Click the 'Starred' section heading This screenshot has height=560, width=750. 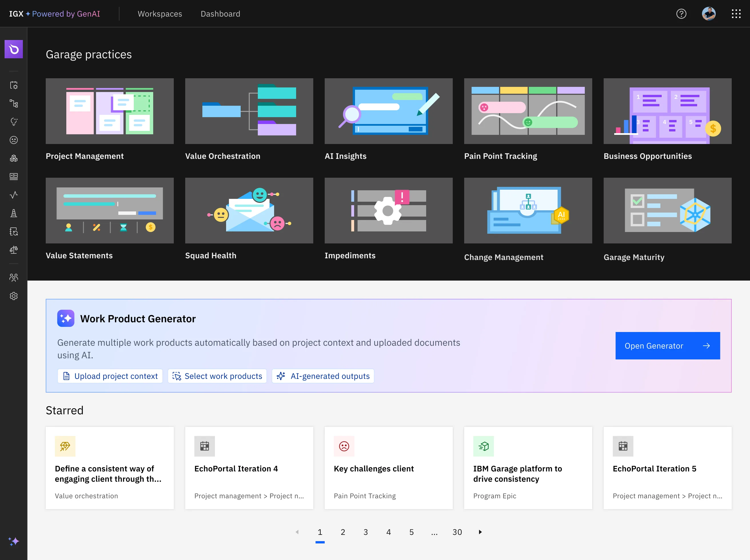coord(64,410)
